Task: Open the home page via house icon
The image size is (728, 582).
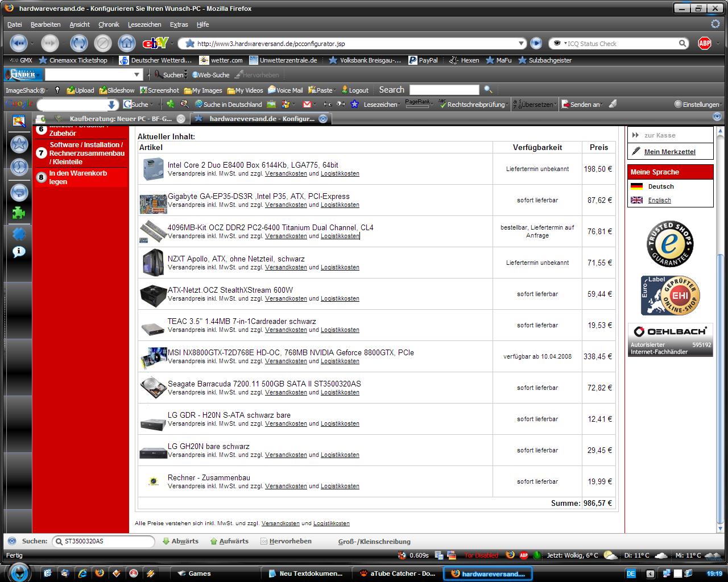Action: (126, 43)
